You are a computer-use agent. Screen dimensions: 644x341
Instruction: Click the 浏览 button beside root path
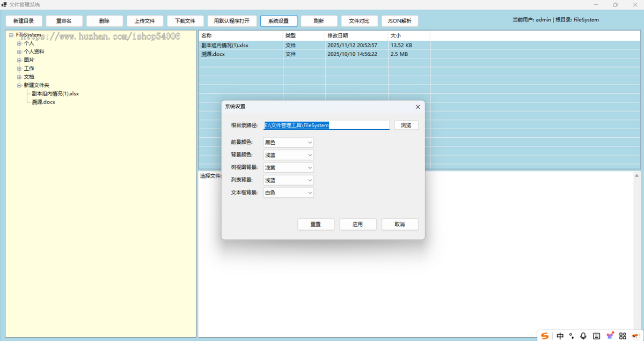[x=406, y=125]
